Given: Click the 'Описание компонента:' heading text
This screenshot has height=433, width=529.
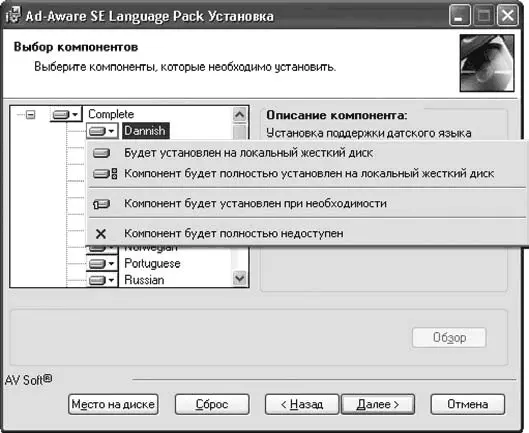Looking at the screenshot, I should pos(337,115).
